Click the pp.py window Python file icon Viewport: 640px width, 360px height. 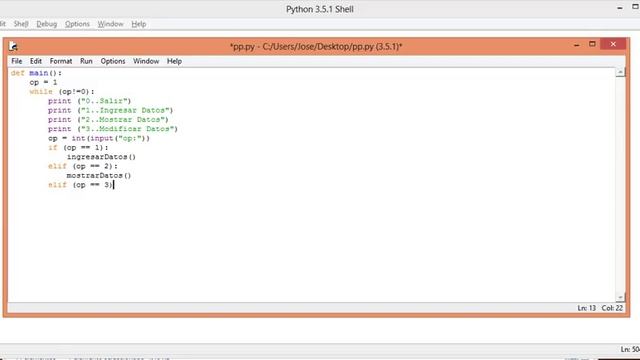point(13,47)
